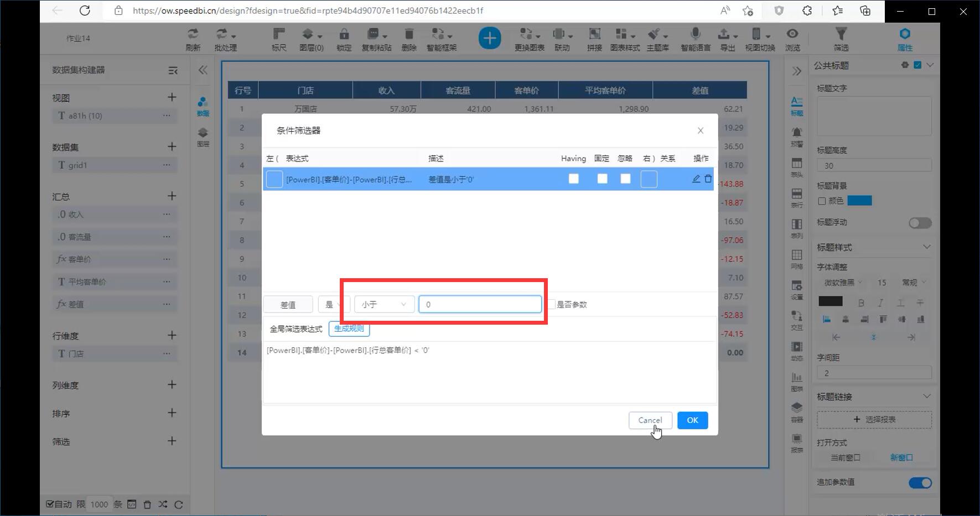Select the 属性 tab at top right

point(905,39)
